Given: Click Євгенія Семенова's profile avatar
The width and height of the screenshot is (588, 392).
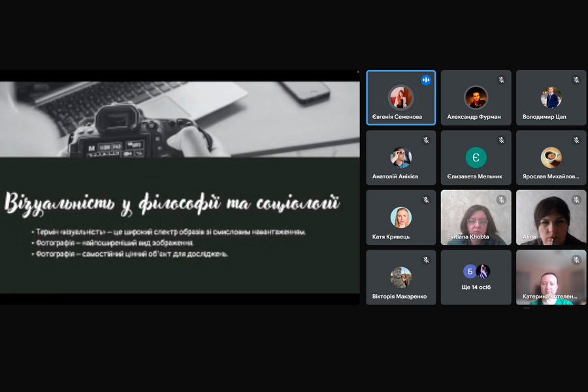Looking at the screenshot, I should (x=401, y=97).
